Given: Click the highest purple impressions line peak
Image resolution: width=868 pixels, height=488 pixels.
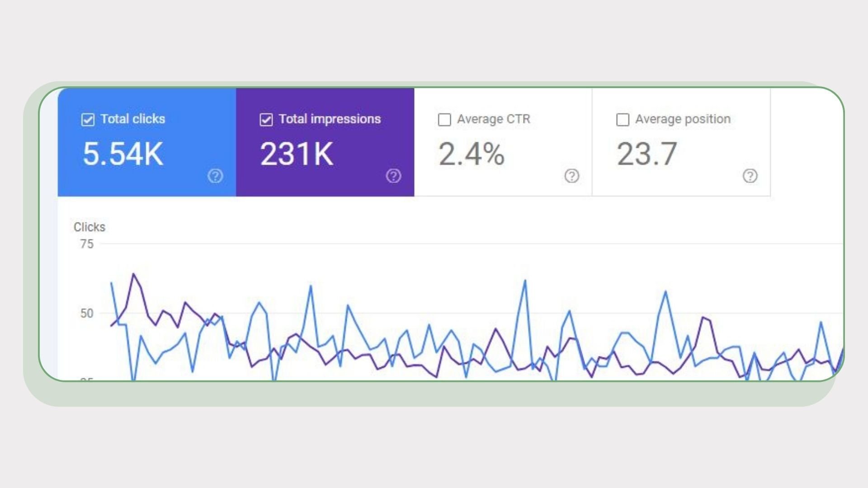Looking at the screenshot, I should [x=133, y=274].
